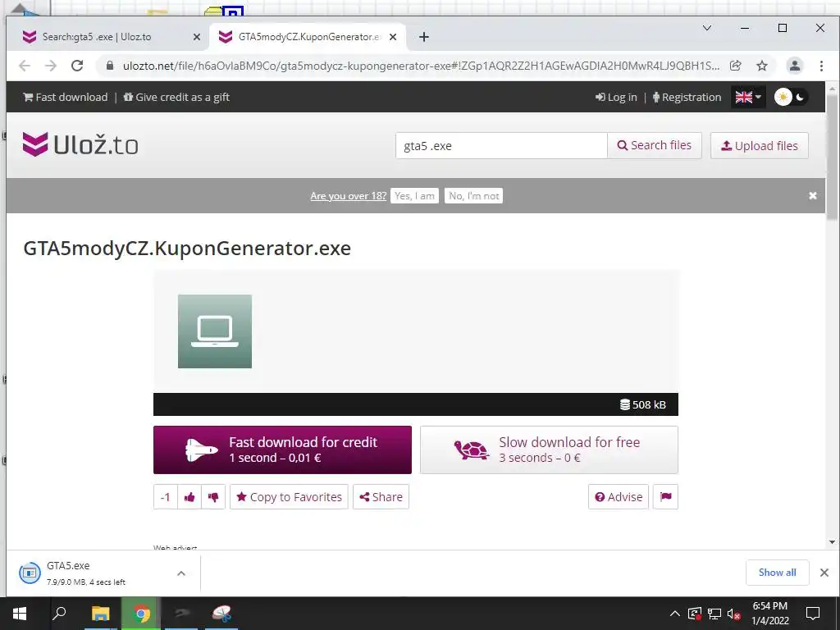The height and width of the screenshot is (630, 840).
Task: Click the laptop file preview thumbnail
Action: (215, 331)
